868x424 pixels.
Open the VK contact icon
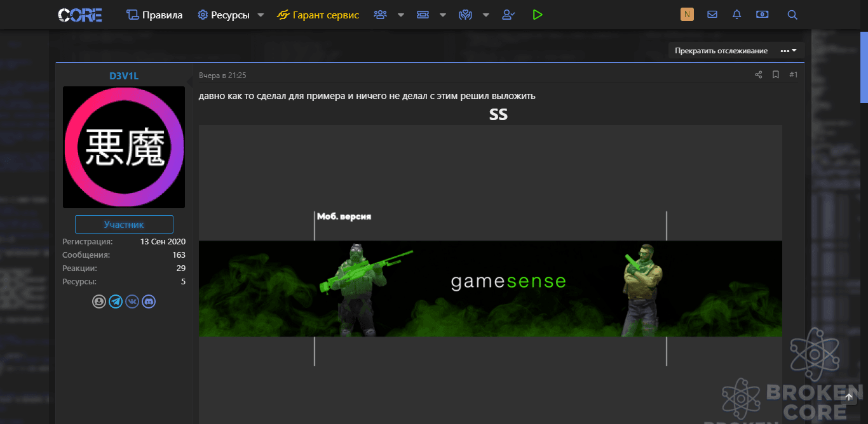(132, 301)
